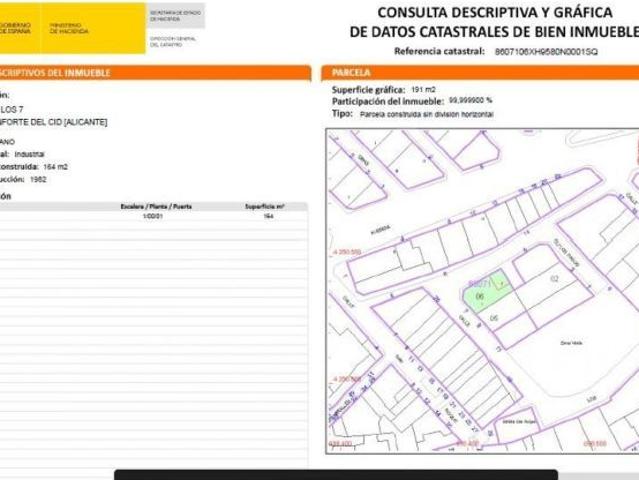Click the Secretaría de Estado de Hacienda box
Viewport: 639px width, 480px height.
(x=176, y=16)
